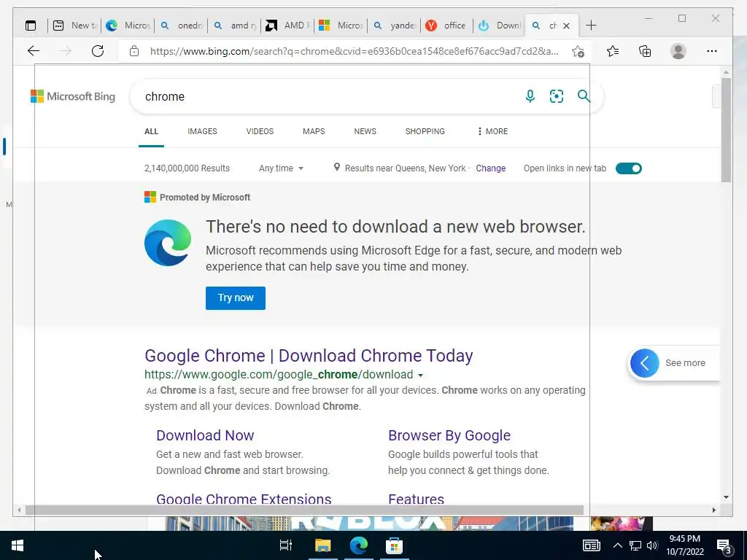Open the Features sublink
The width and height of the screenshot is (747, 560).
416,499
